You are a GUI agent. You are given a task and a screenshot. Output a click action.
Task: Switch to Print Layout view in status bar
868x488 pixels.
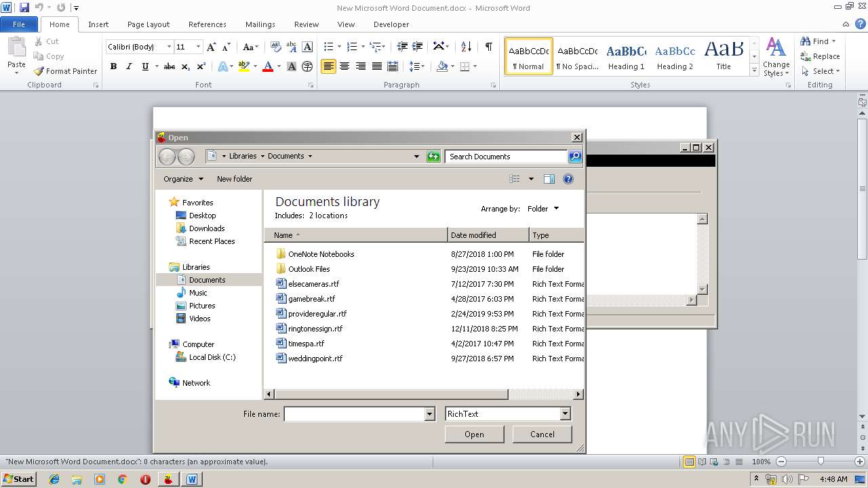coord(689,462)
